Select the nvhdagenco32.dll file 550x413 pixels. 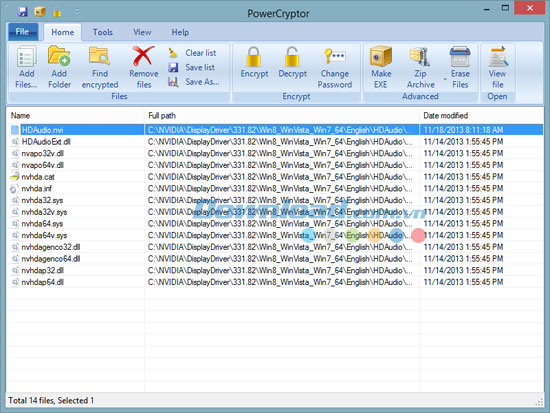point(51,247)
